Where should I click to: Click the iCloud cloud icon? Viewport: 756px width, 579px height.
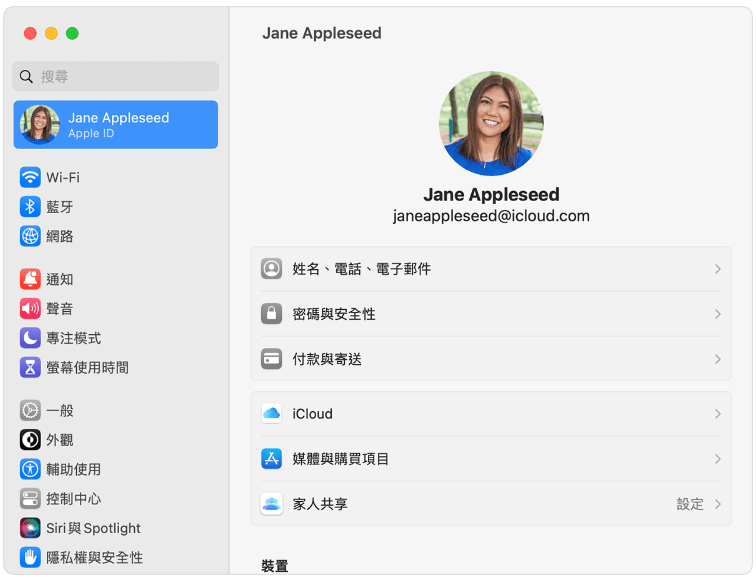pyautogui.click(x=271, y=414)
